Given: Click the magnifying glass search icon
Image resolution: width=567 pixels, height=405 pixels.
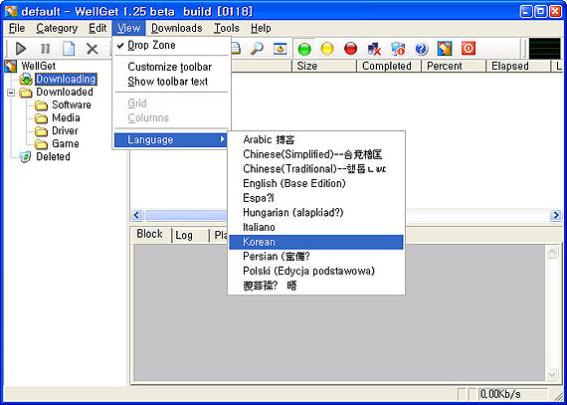Looking at the screenshot, I should [x=257, y=49].
